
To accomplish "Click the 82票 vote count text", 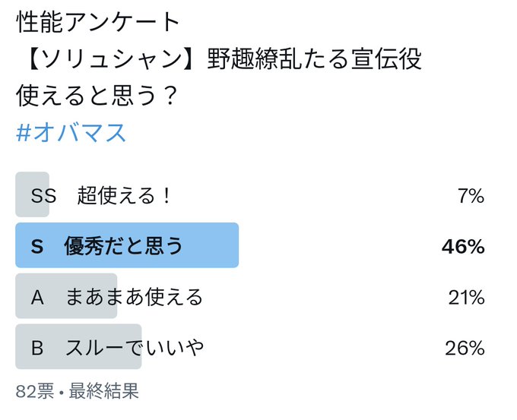I will (x=35, y=391).
